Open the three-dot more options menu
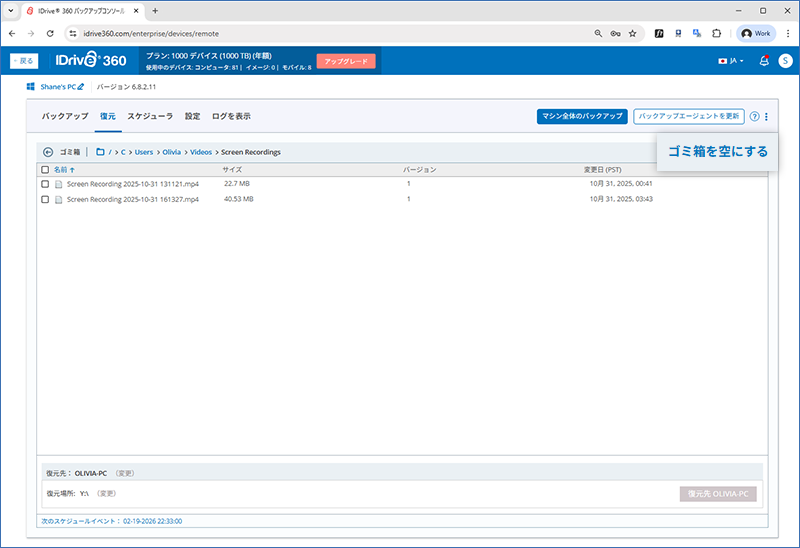Screen dimensions: 800x548 [767, 117]
